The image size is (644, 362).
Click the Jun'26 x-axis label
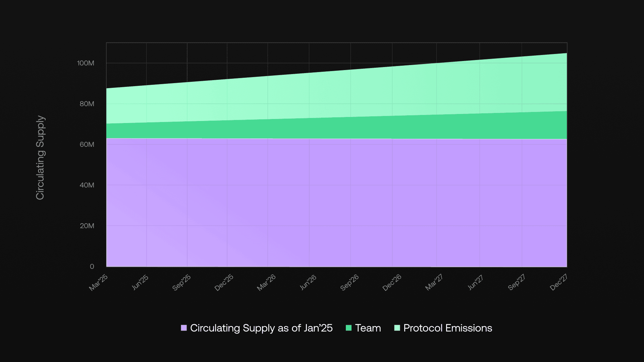308,282
